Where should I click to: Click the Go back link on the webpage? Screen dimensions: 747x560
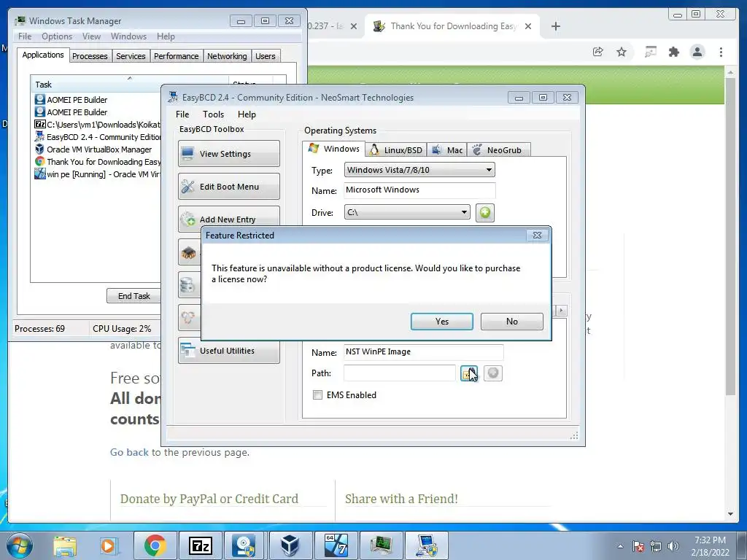[x=129, y=452]
